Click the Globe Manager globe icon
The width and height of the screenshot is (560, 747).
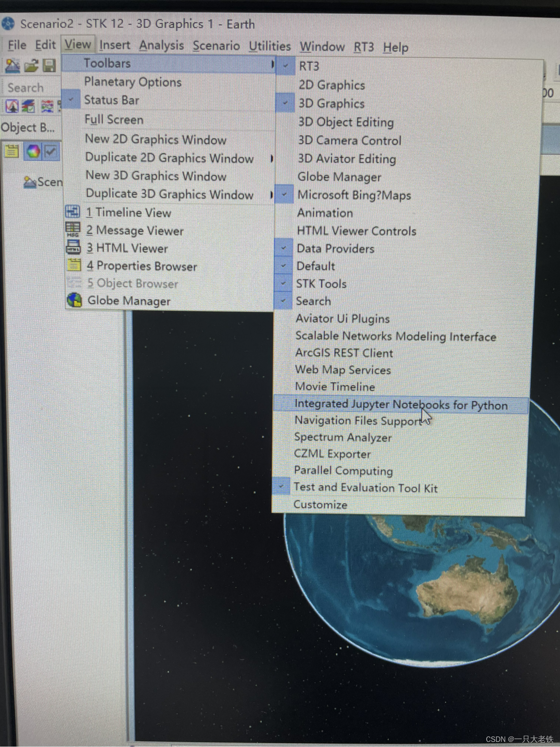(74, 300)
